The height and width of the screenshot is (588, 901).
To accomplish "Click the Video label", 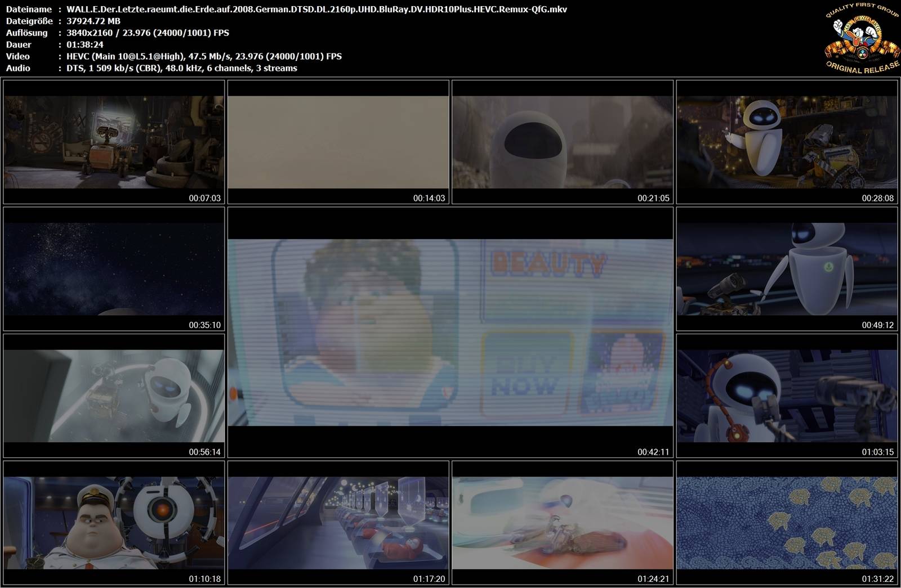I will [17, 56].
